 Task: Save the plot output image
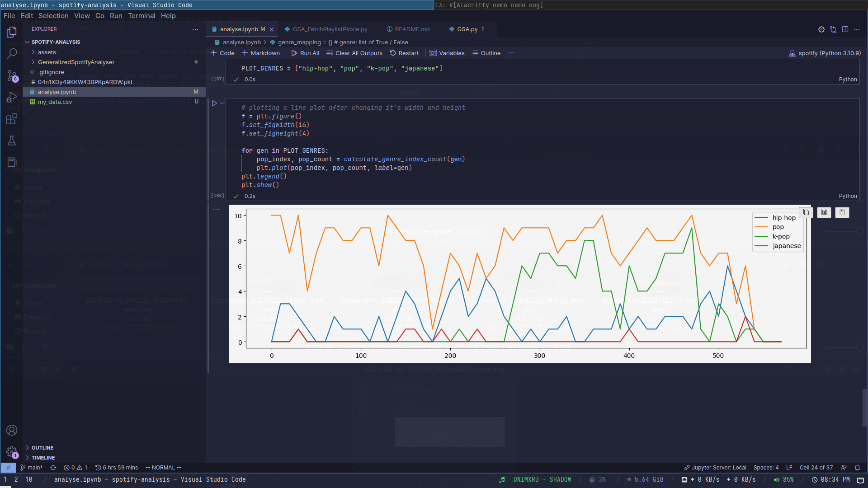coord(842,212)
